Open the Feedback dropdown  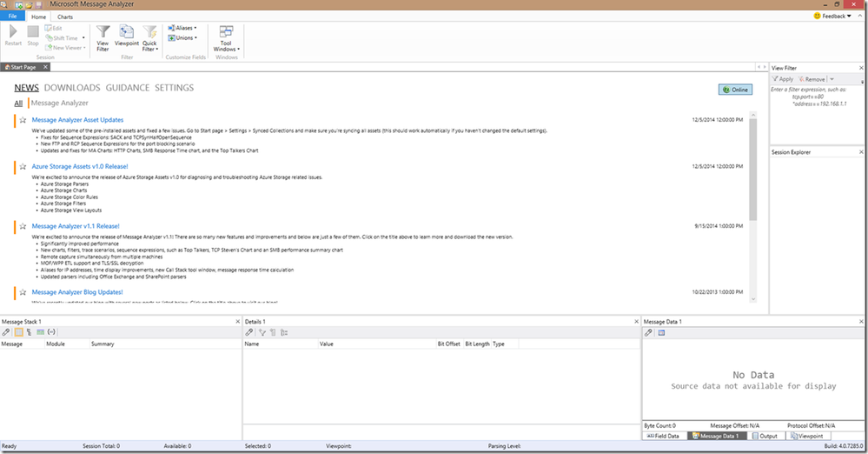[x=832, y=16]
